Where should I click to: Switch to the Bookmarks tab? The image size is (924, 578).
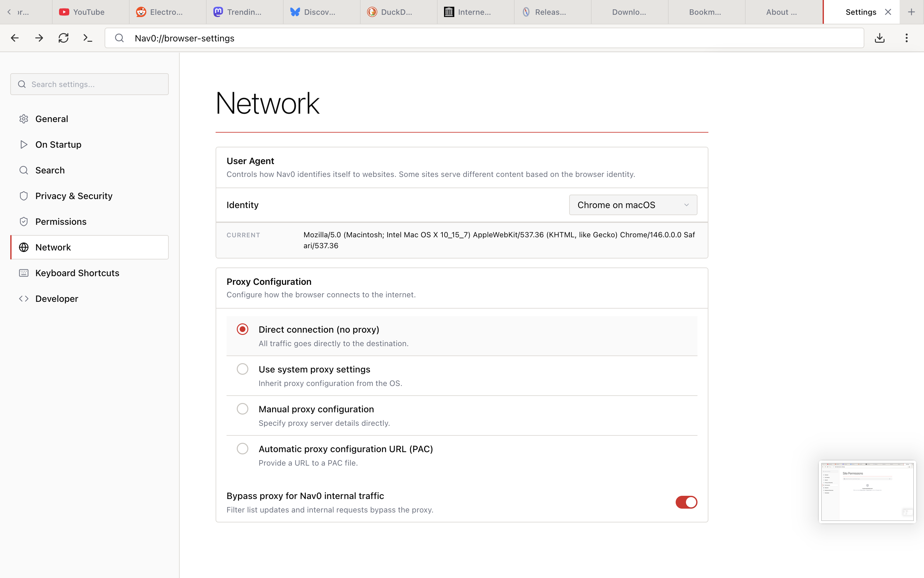[x=706, y=12]
